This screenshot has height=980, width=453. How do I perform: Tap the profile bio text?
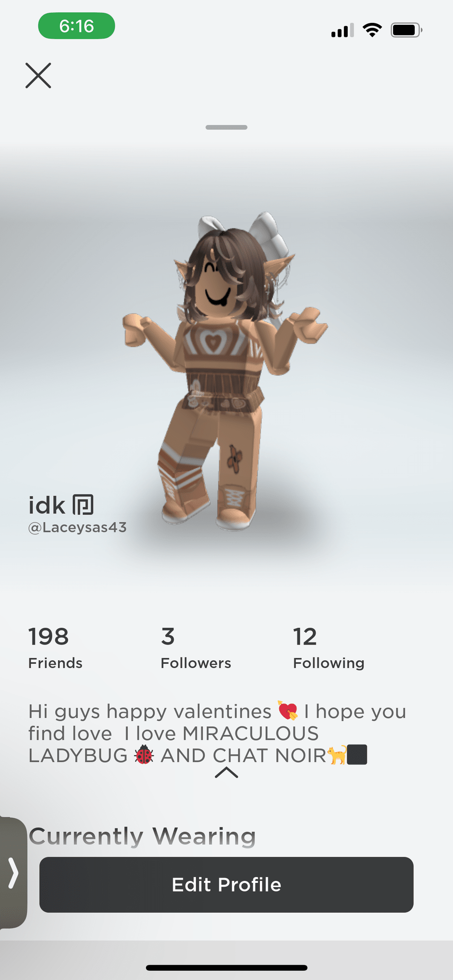pos(217,733)
